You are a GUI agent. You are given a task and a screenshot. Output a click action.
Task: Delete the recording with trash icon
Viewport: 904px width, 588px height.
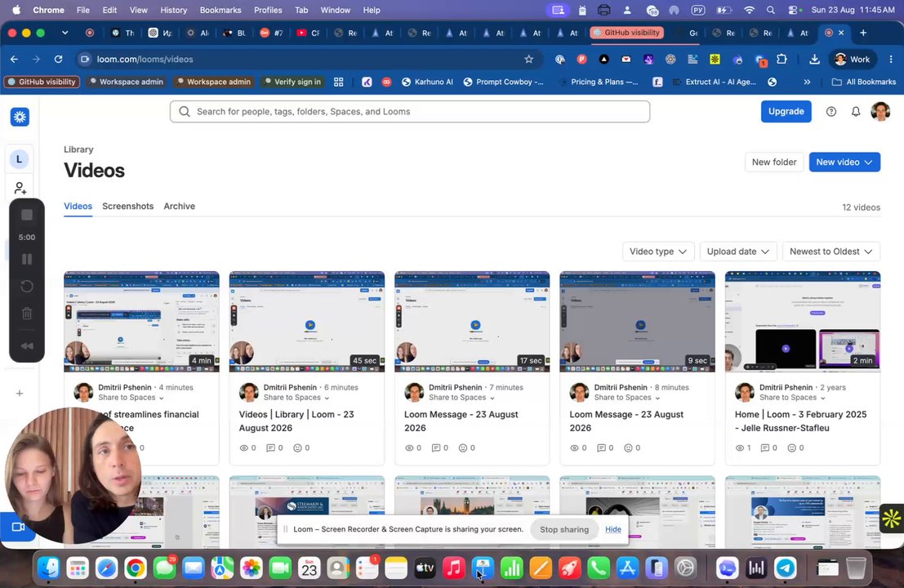pyautogui.click(x=27, y=314)
